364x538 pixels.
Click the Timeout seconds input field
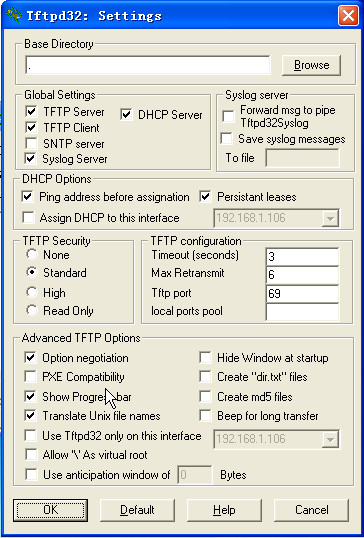point(302,257)
